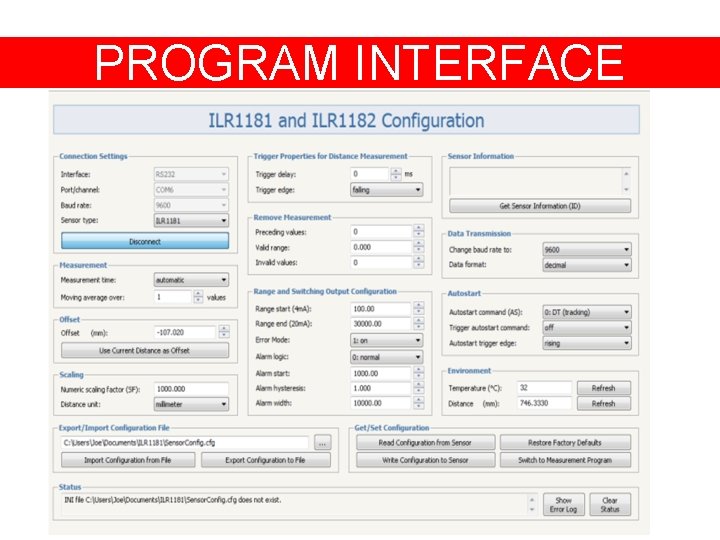The width and height of the screenshot is (720, 540).
Task: Click the Numeric scaling factor field
Action: tap(191, 389)
